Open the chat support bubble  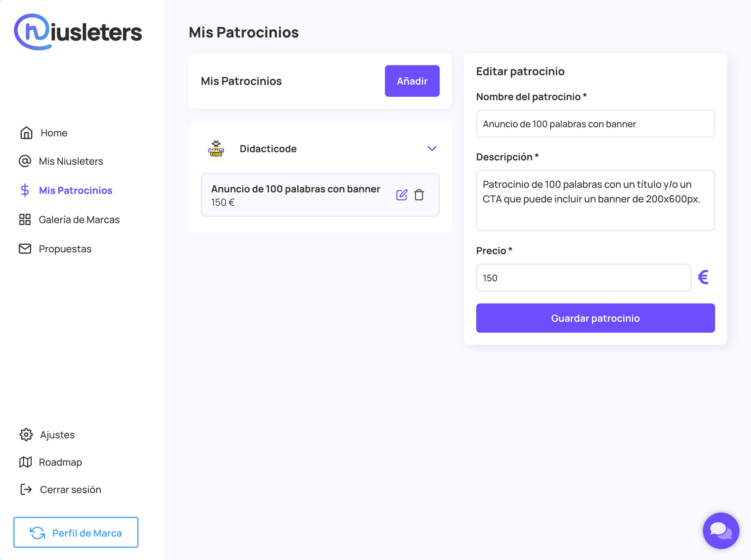click(x=721, y=530)
